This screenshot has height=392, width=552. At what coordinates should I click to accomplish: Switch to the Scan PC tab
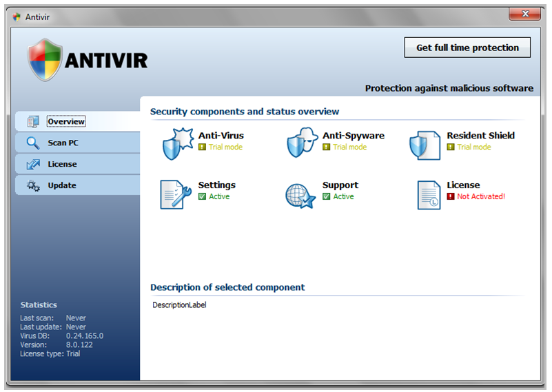pyautogui.click(x=78, y=143)
